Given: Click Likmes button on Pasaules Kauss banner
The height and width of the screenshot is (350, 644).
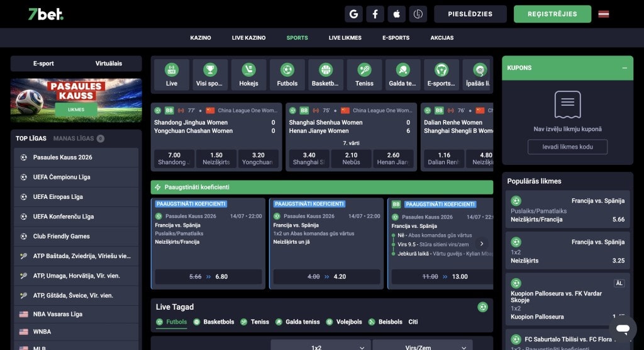Looking at the screenshot, I should pos(76,110).
